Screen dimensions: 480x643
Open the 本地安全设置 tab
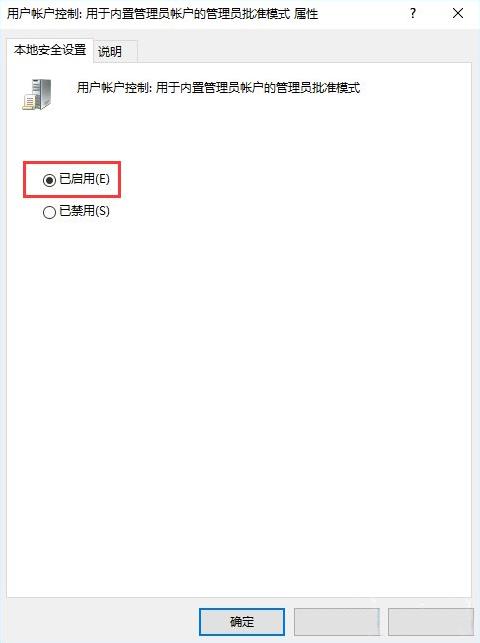click(x=50, y=50)
